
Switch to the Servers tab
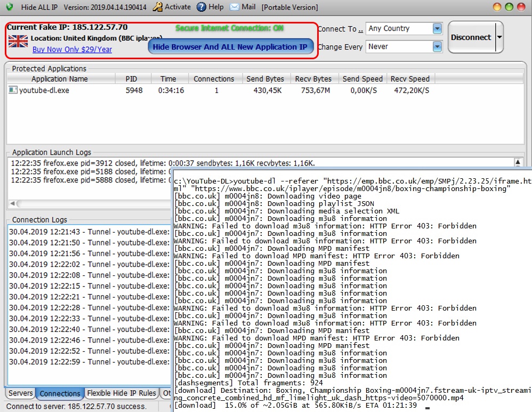coord(20,393)
